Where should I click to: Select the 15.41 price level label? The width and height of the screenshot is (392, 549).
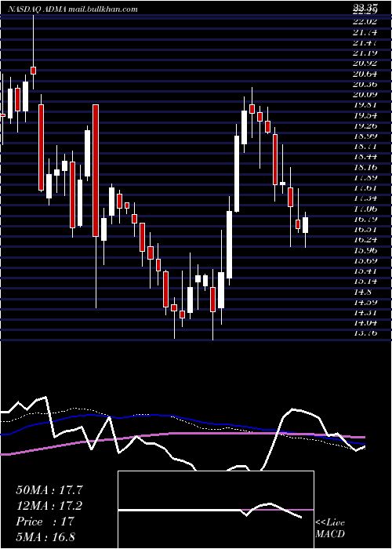pos(365,271)
